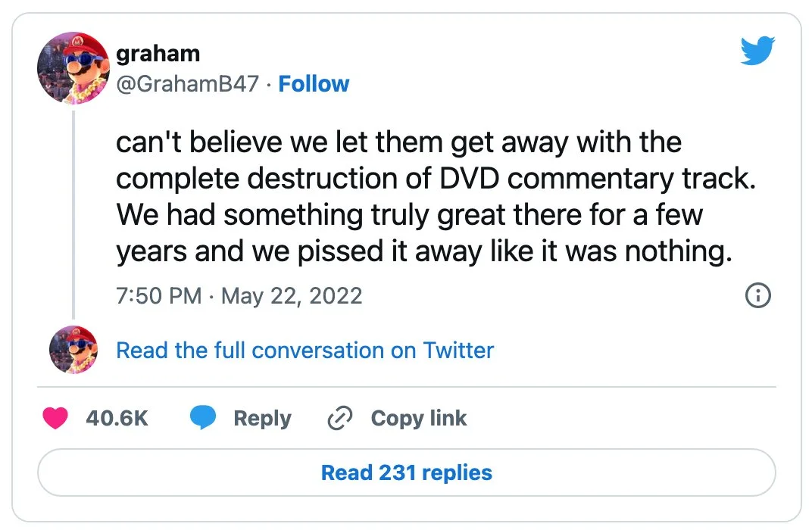
Task: Click the 40.6K likes count
Action: click(x=117, y=418)
